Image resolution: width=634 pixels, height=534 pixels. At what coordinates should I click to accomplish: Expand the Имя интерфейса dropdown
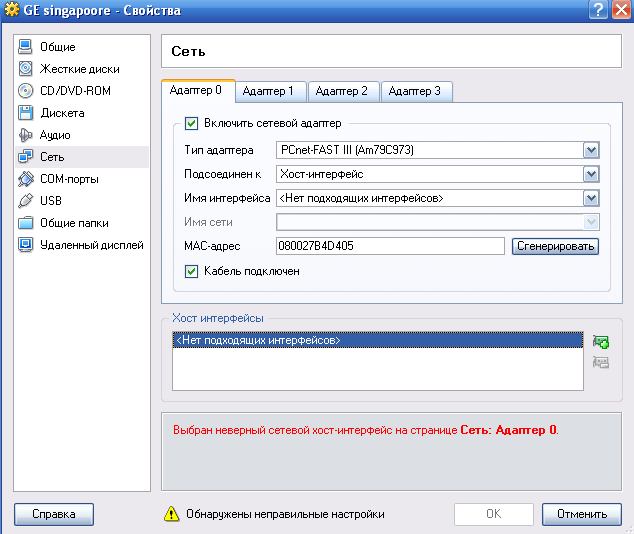[591, 198]
